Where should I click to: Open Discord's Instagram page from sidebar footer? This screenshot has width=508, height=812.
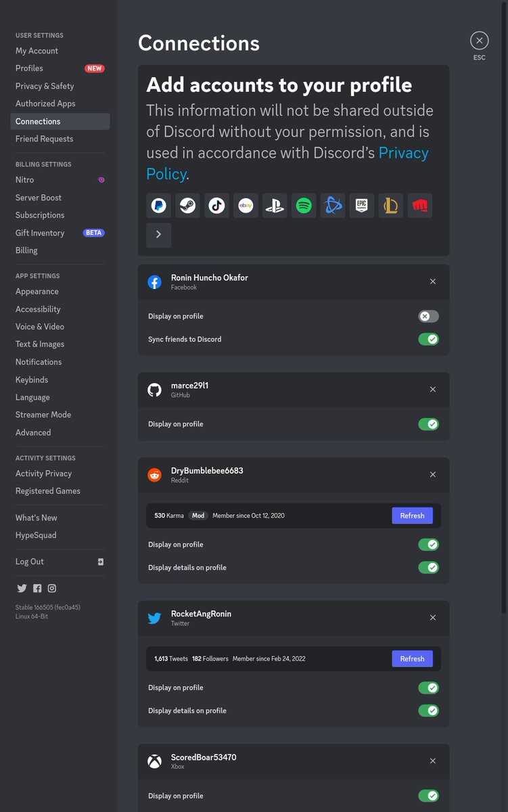(52, 589)
